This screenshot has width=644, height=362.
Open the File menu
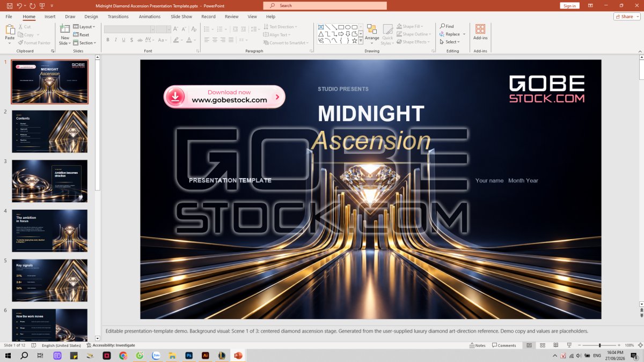pyautogui.click(x=9, y=17)
